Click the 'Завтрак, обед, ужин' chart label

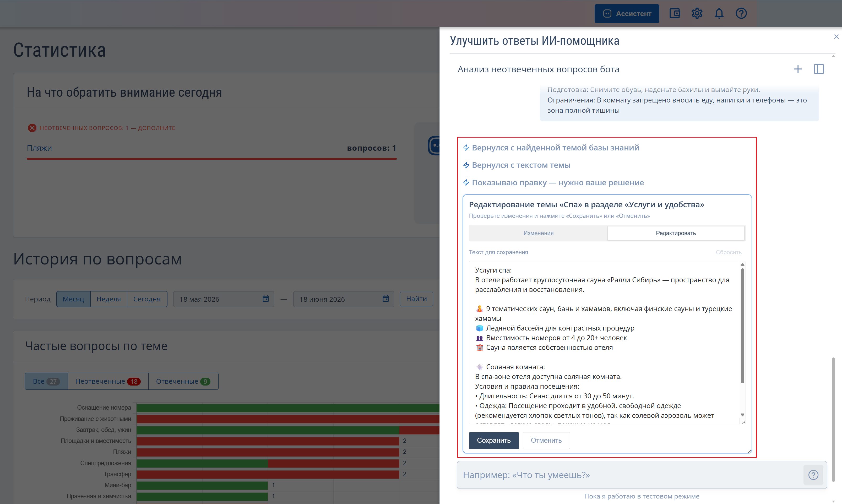104,430
